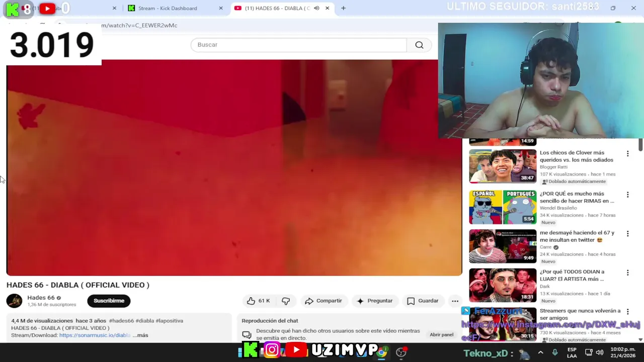This screenshot has width=644, height=362.
Task: Open Chrome from the taskbar
Action: [382, 352]
